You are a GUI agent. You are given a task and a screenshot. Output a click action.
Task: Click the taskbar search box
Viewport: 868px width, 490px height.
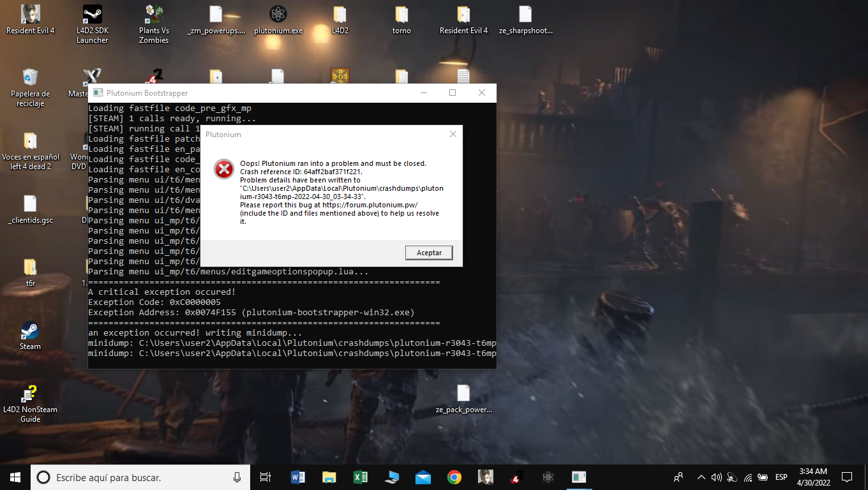tap(140, 477)
